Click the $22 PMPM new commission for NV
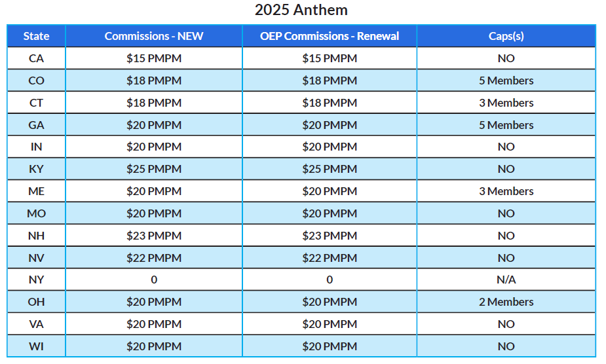The image size is (606, 364). pos(154,258)
